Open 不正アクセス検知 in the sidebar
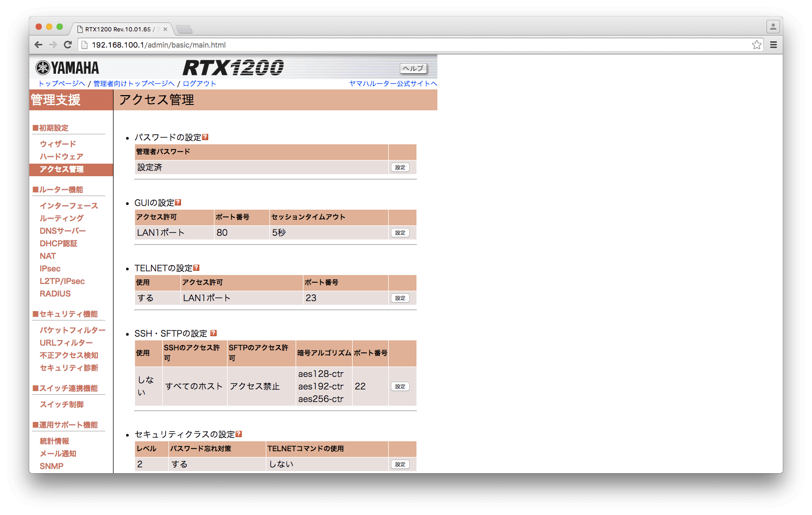Viewport: 812px width, 515px height. pyautogui.click(x=69, y=355)
